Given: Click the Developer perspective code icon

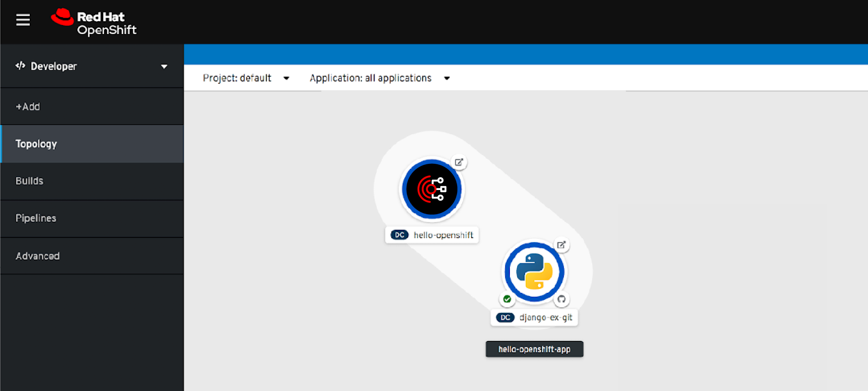Looking at the screenshot, I should click(x=20, y=66).
